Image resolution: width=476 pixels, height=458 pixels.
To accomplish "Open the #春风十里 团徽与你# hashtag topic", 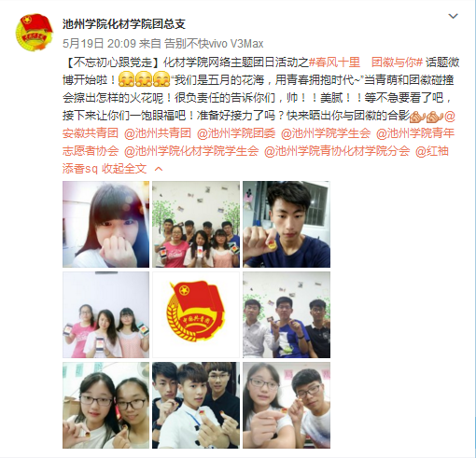I will [366, 62].
